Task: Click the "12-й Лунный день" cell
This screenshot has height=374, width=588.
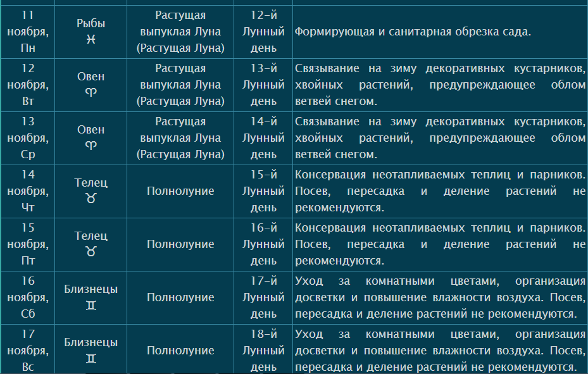Action: tap(264, 31)
